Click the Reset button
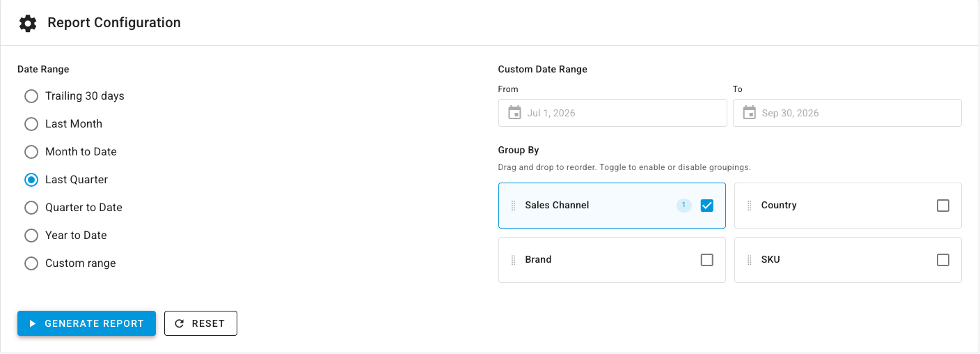This screenshot has height=354, width=980. pyautogui.click(x=200, y=323)
